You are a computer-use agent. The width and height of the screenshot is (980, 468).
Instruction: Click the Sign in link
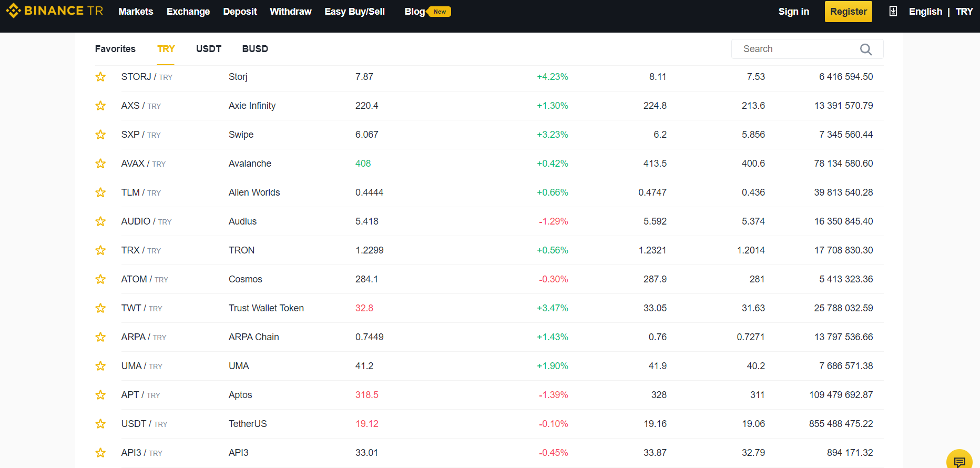click(x=794, y=12)
